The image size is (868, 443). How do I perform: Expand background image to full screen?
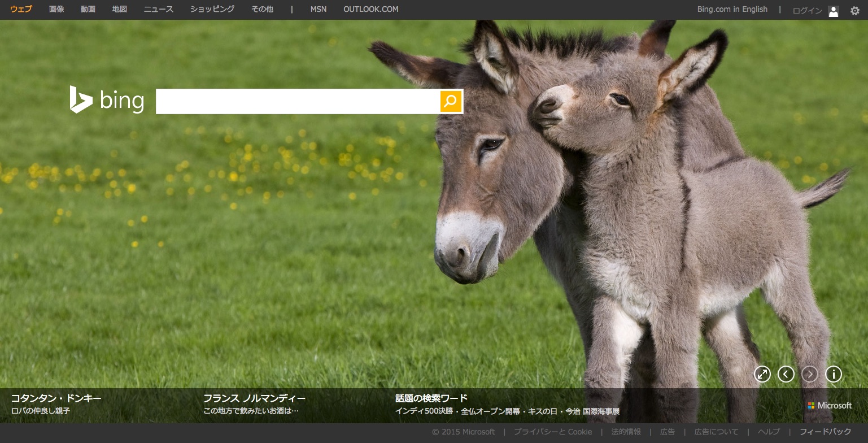coord(762,374)
